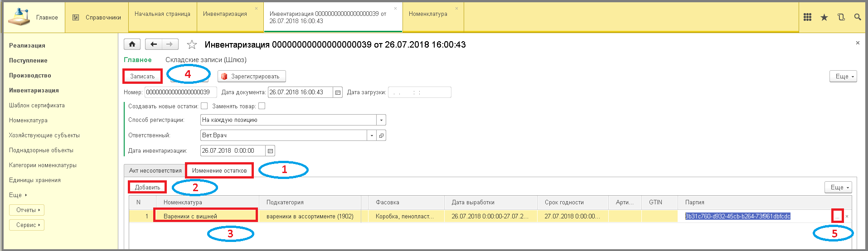The image size is (868, 251).
Task: Open the Отчеты dropdown in sidebar
Action: (x=28, y=210)
